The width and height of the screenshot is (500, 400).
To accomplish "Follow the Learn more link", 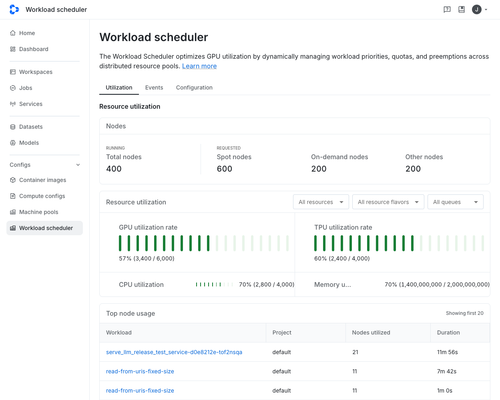I will 199,66.
